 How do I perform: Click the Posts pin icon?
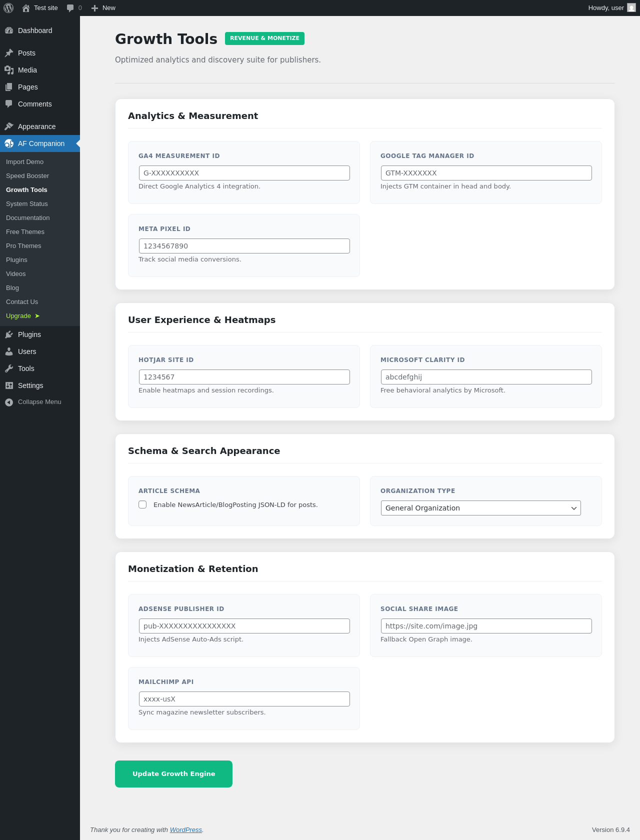point(9,53)
